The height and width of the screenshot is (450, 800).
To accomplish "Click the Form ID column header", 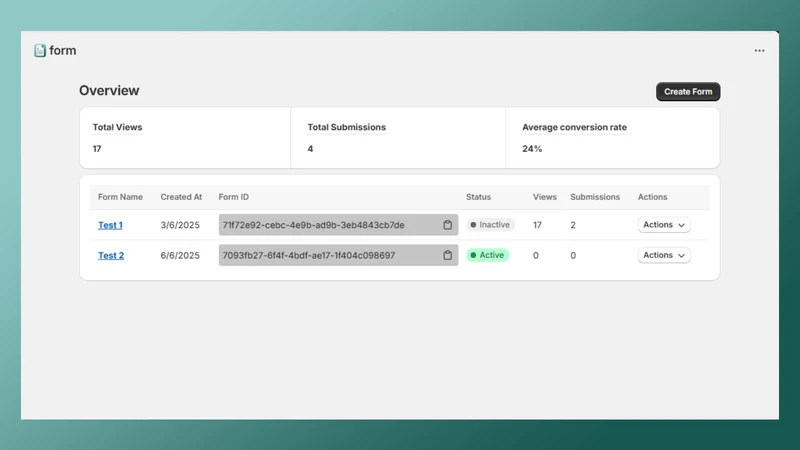I will pyautogui.click(x=234, y=197).
